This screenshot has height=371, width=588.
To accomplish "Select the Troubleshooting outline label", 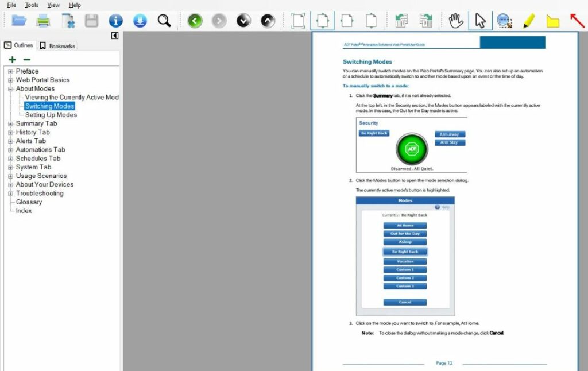I will click(40, 194).
